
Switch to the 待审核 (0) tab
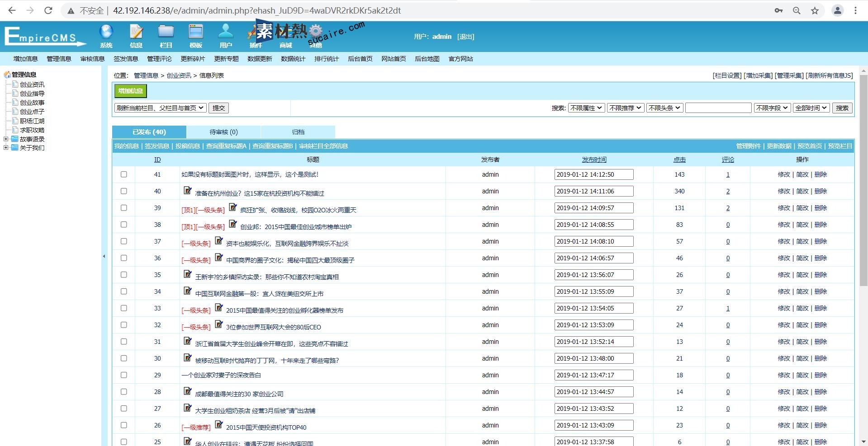(223, 132)
